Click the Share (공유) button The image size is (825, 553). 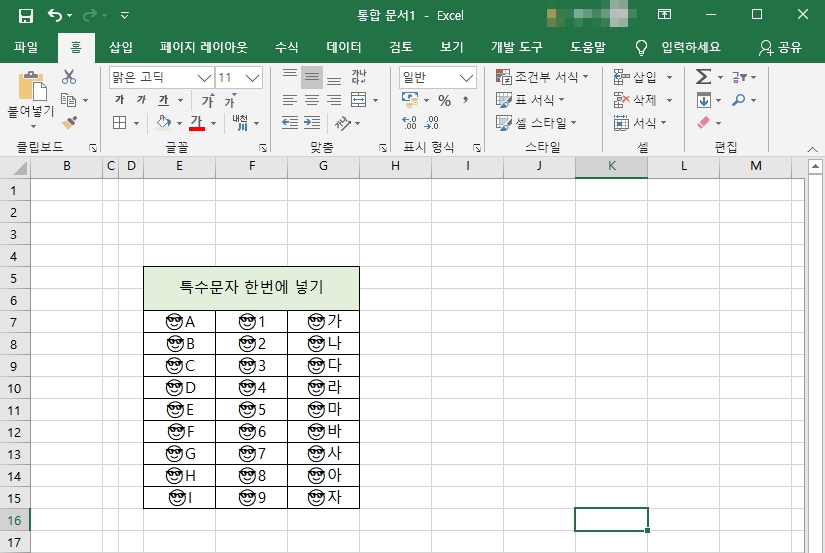tap(780, 48)
